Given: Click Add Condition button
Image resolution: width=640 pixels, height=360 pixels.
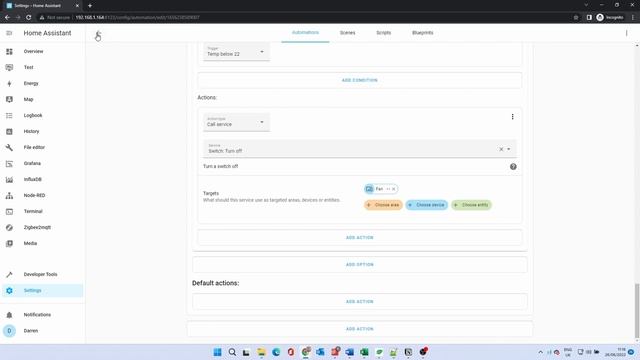Looking at the screenshot, I should (x=360, y=80).
